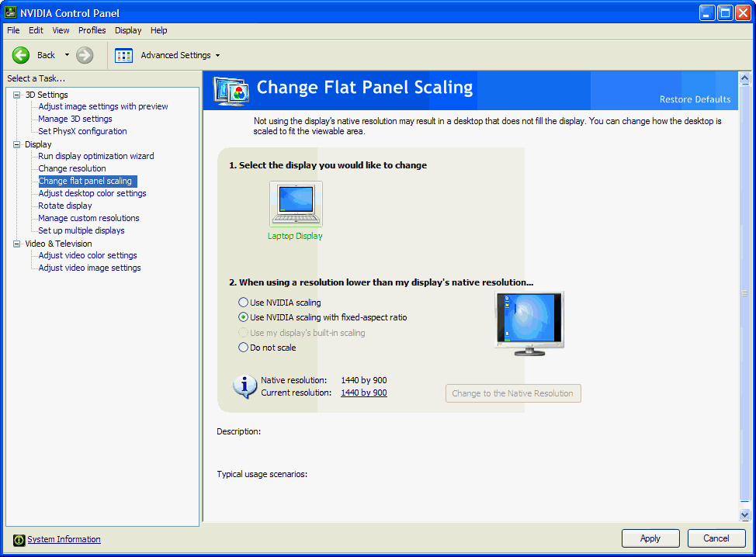Open the System Information link
Viewport: 756px width, 557px height.
click(x=64, y=540)
